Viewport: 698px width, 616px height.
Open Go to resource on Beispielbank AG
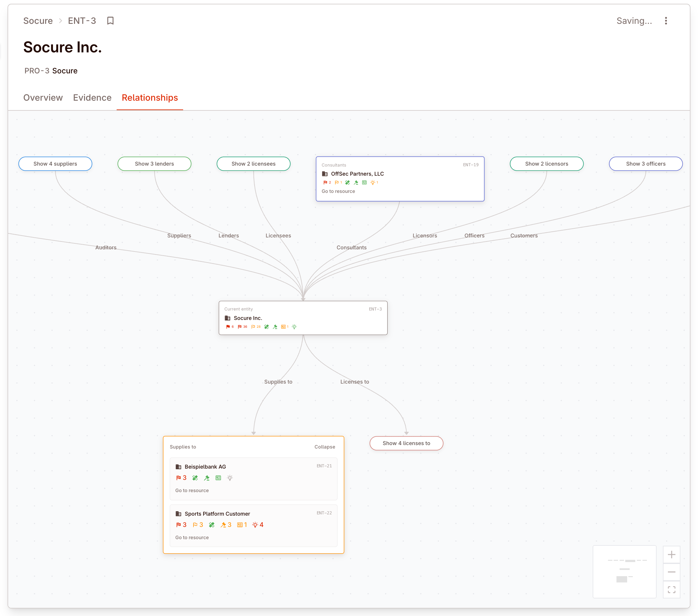tap(192, 490)
